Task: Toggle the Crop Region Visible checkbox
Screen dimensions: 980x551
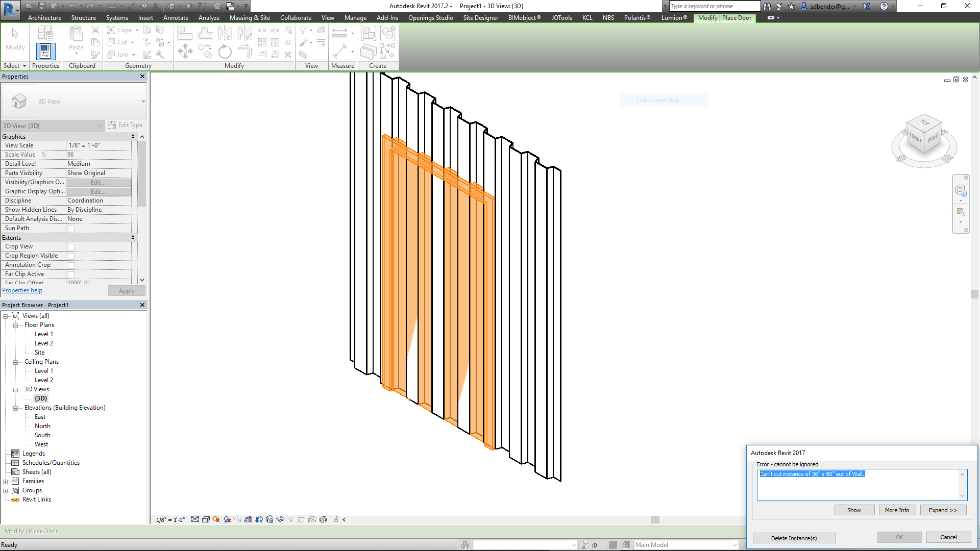Action: point(71,256)
